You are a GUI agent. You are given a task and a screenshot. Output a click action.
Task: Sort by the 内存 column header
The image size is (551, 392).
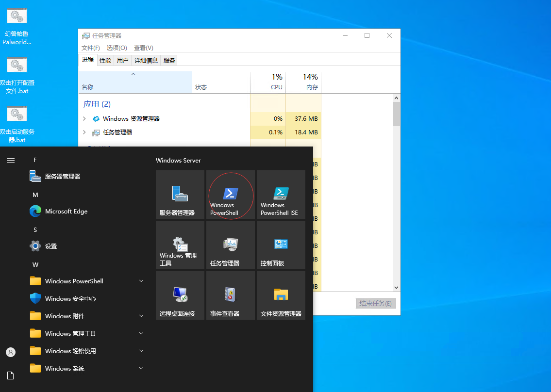(x=303, y=82)
